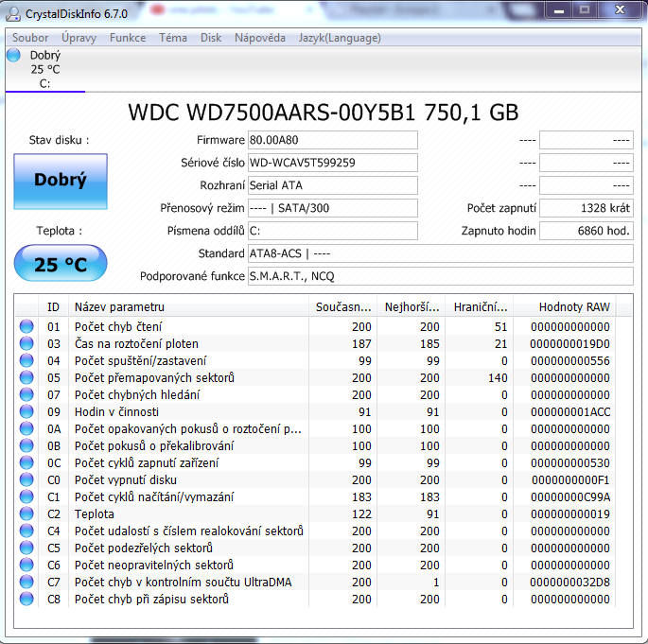Click status icon for row C7 UltraDMA

coord(26,582)
